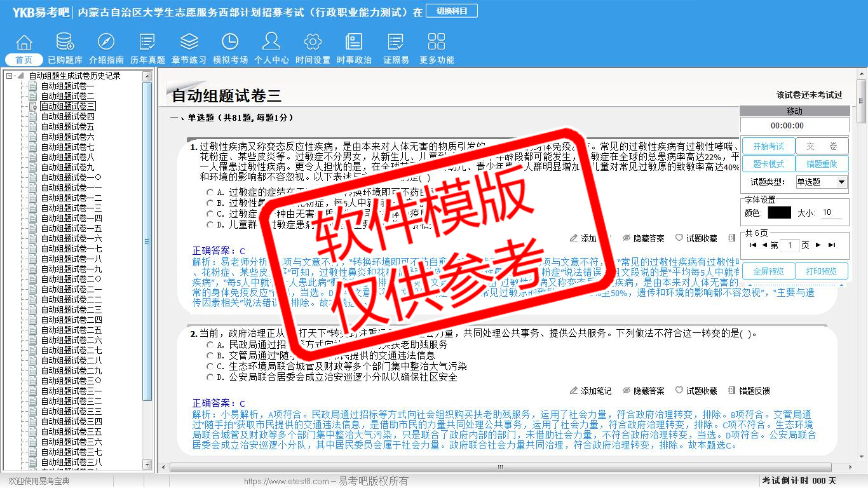
Task: Click the 错题重做 button
Action: (x=822, y=164)
